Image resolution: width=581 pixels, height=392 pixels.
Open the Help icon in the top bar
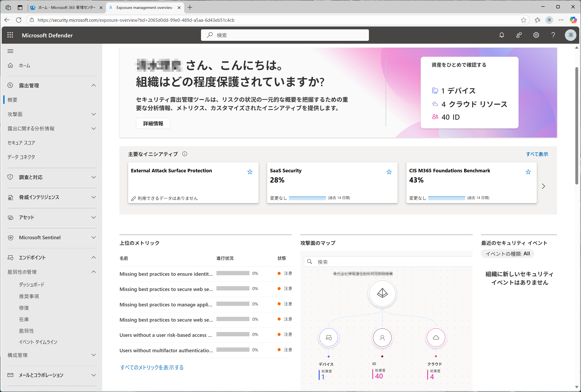(553, 35)
